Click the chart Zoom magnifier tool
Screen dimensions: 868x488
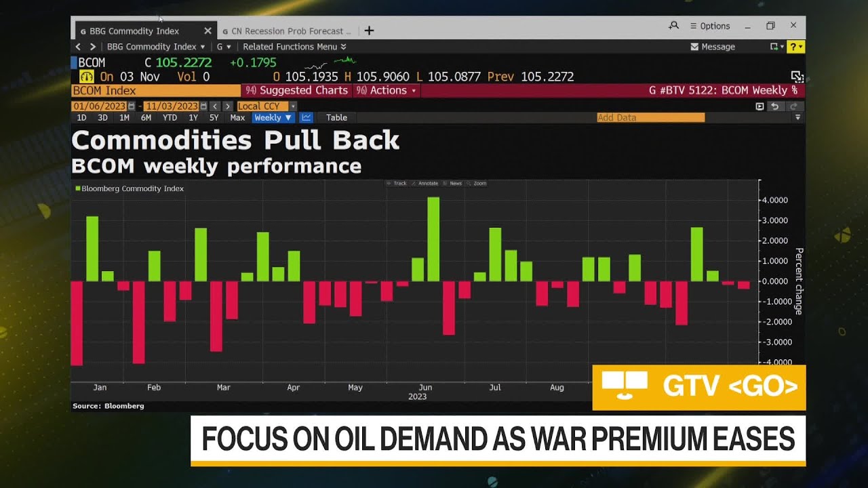coord(477,183)
